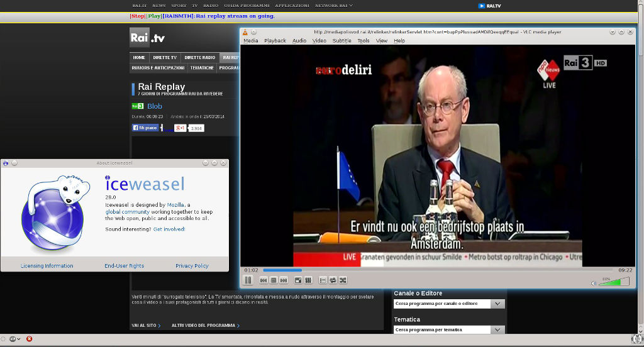Click the Licensing Information link
The image size is (644, 347).
(x=47, y=266)
